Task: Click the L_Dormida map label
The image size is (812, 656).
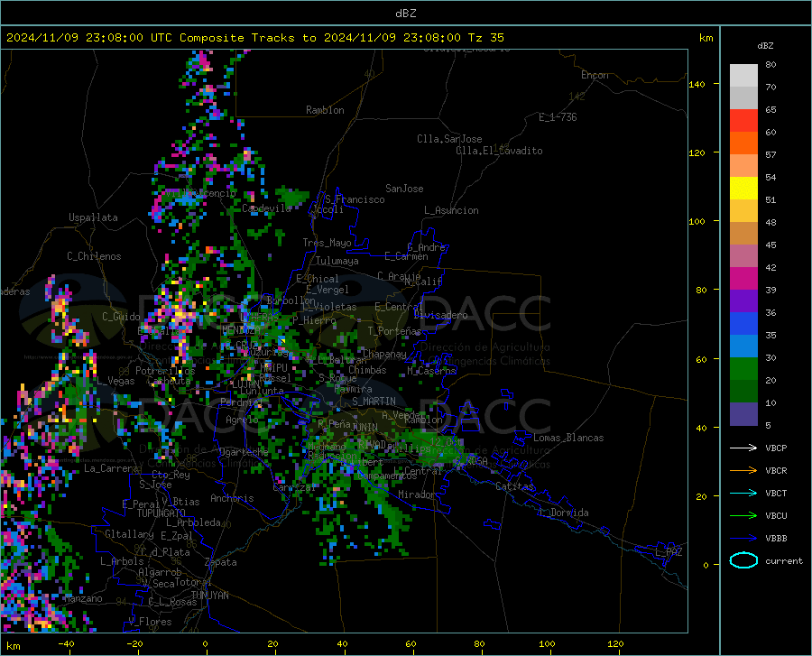Action: click(563, 513)
